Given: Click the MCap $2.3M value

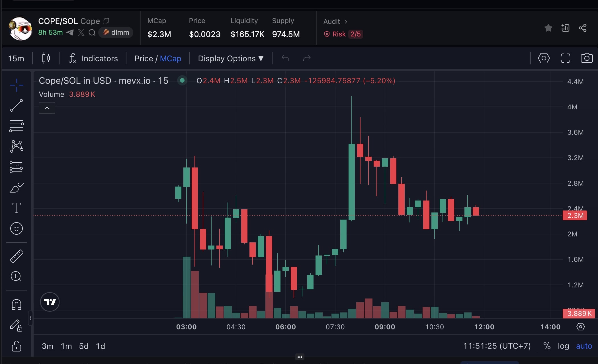Looking at the screenshot, I should click(159, 34).
